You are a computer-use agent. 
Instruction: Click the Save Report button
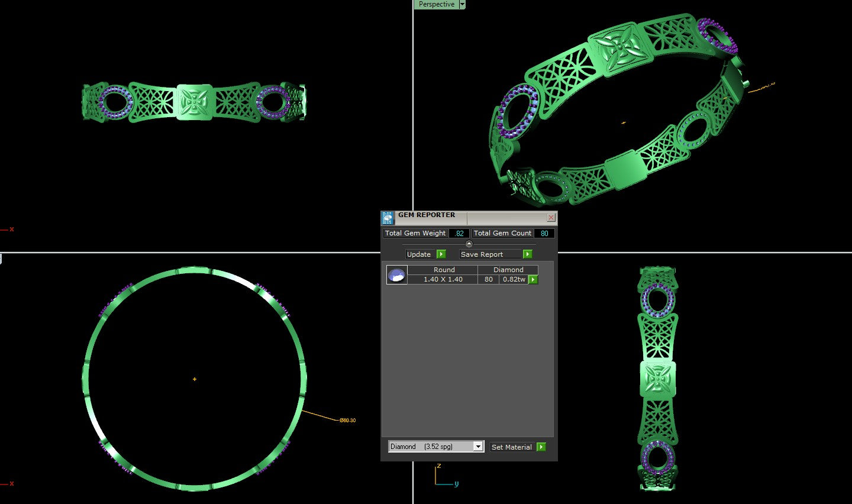point(482,254)
